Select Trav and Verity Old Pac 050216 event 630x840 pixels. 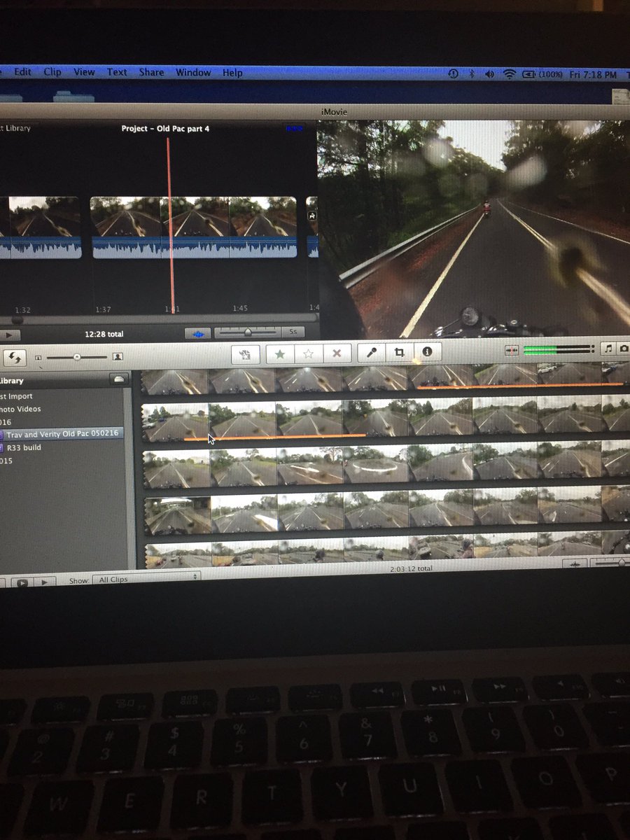point(62,434)
